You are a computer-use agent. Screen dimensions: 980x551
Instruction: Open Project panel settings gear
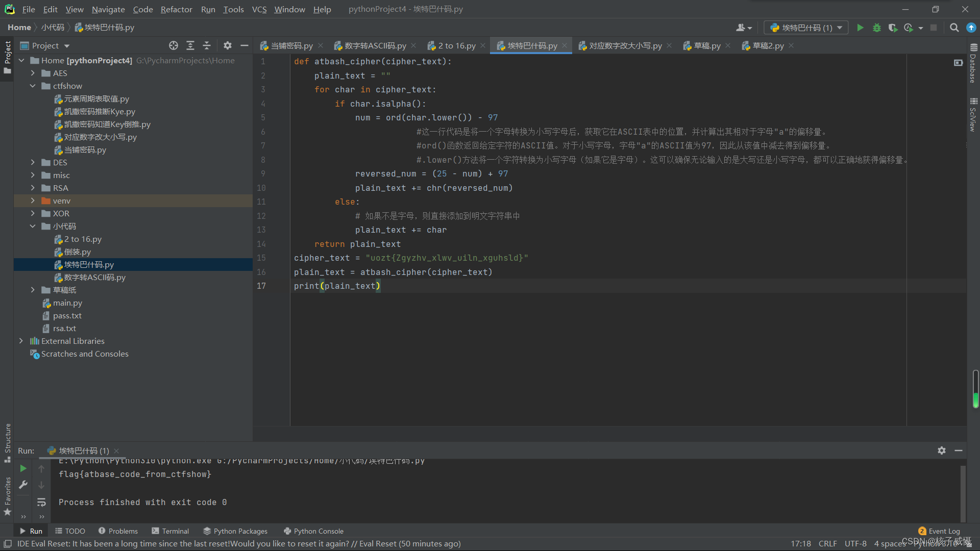(228, 45)
